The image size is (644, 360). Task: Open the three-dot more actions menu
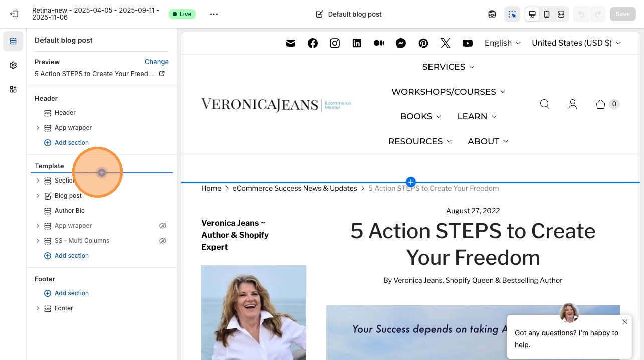pos(214,14)
